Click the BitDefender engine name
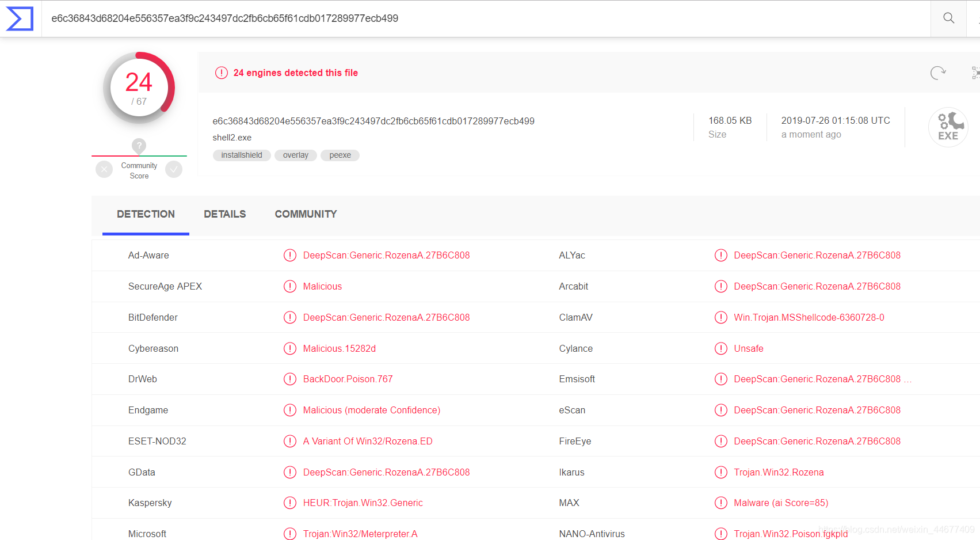This screenshot has width=980, height=540. point(153,317)
